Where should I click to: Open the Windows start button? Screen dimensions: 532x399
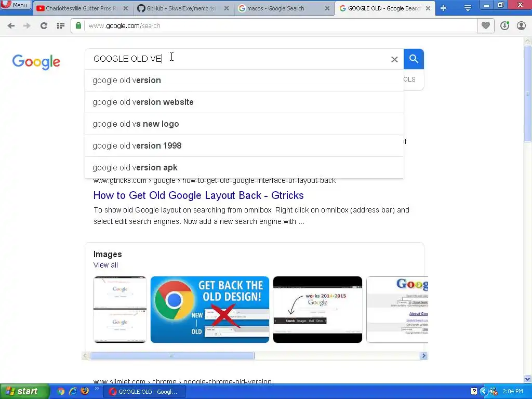coord(24,392)
